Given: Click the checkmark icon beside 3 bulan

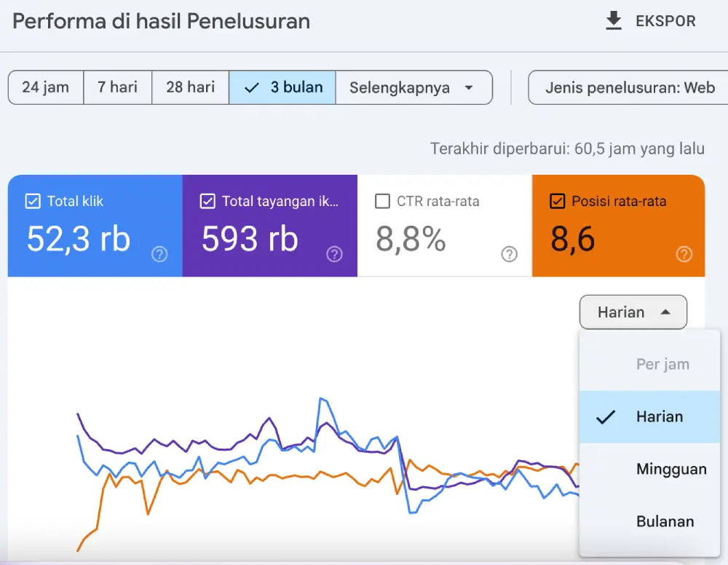Looking at the screenshot, I should click(251, 87).
